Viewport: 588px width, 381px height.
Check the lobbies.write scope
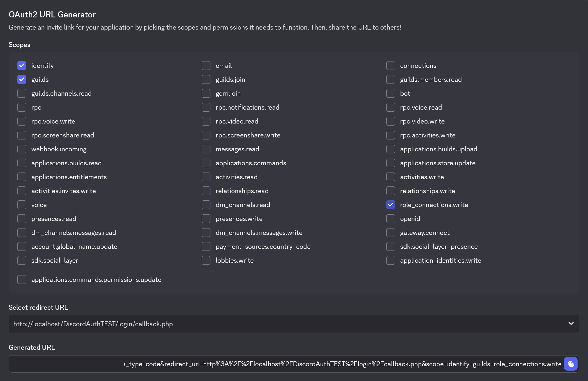pyautogui.click(x=206, y=260)
